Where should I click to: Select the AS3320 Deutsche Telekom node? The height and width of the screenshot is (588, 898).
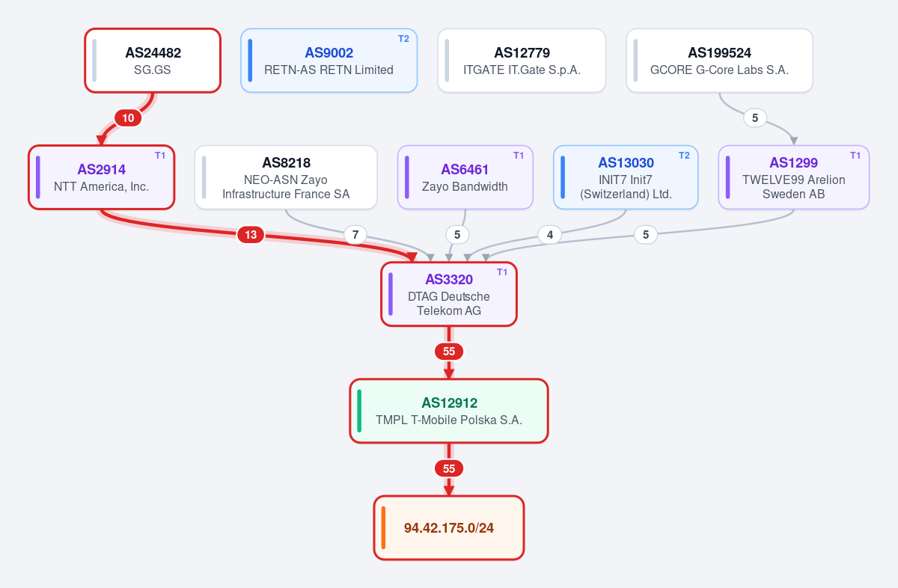(x=449, y=294)
